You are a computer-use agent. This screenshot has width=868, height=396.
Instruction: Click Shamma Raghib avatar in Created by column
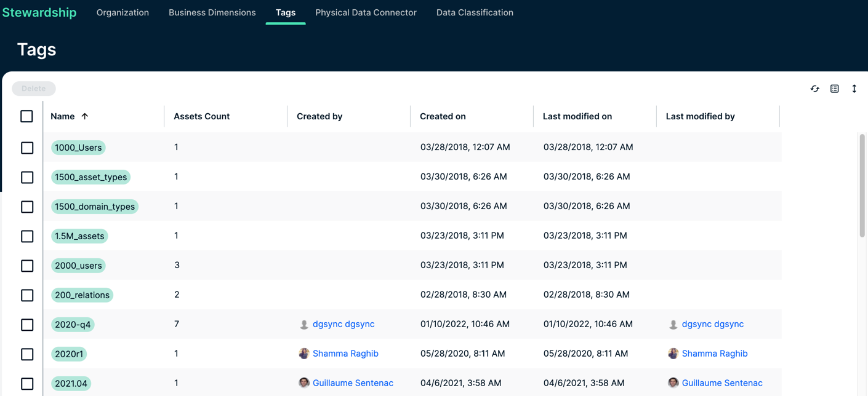[304, 354]
